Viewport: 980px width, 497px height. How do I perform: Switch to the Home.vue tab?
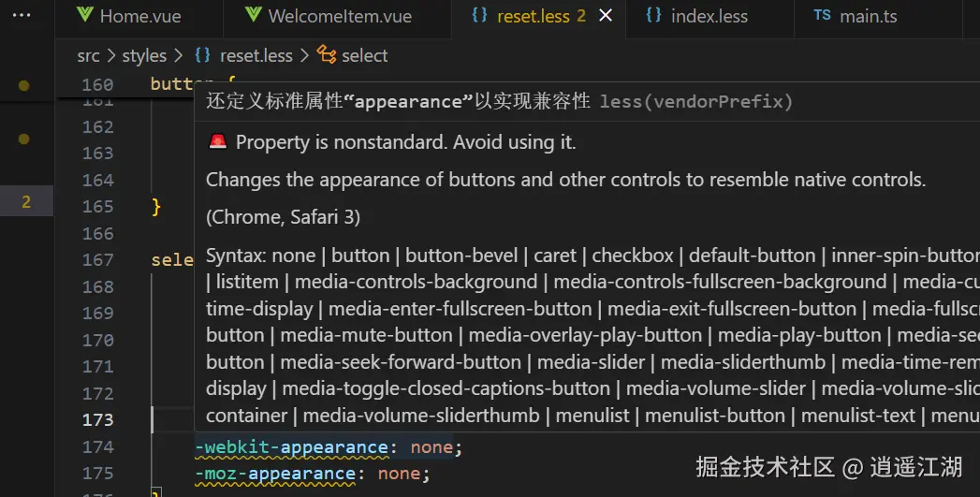point(140,17)
